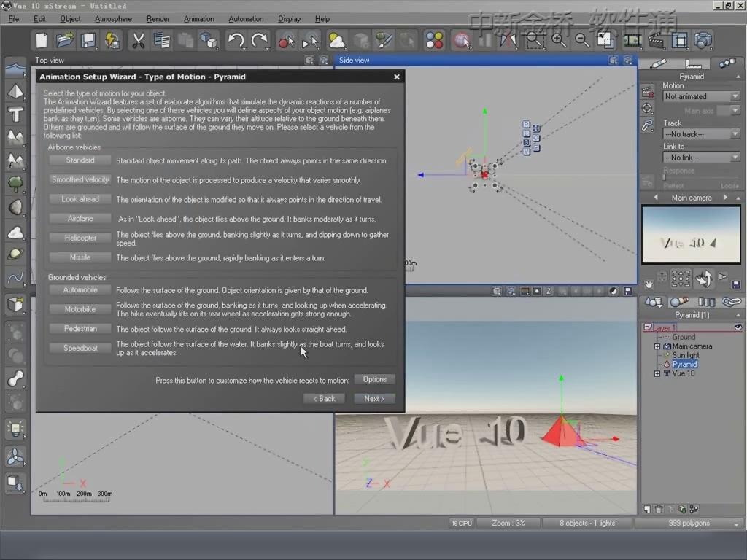Choose the Automobile motion type

(x=80, y=290)
